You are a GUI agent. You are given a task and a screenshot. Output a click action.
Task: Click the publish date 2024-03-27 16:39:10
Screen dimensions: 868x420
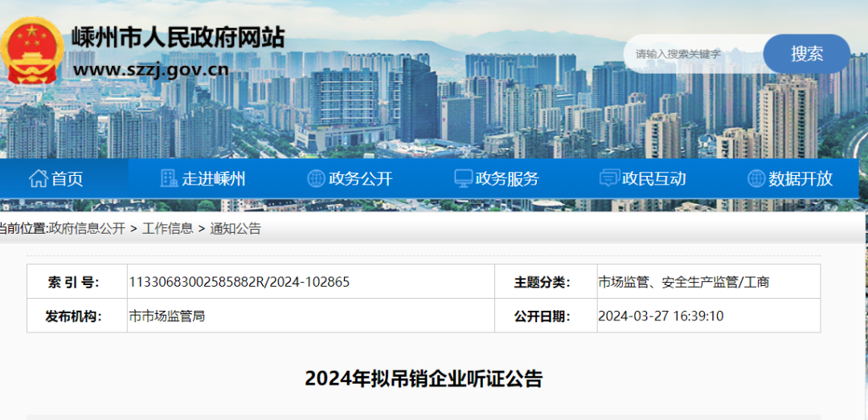click(661, 316)
